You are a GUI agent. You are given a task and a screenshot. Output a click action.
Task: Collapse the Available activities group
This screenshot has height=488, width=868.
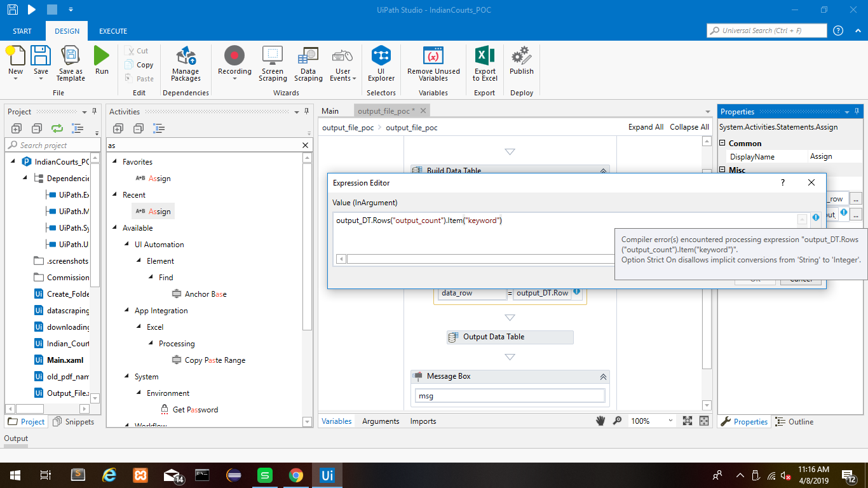click(115, 228)
